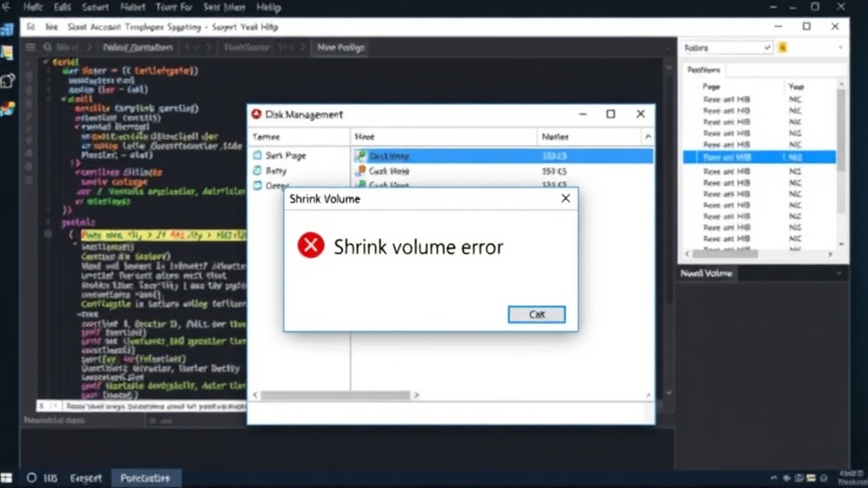Open the notification bubble icon in system tray

point(824,478)
